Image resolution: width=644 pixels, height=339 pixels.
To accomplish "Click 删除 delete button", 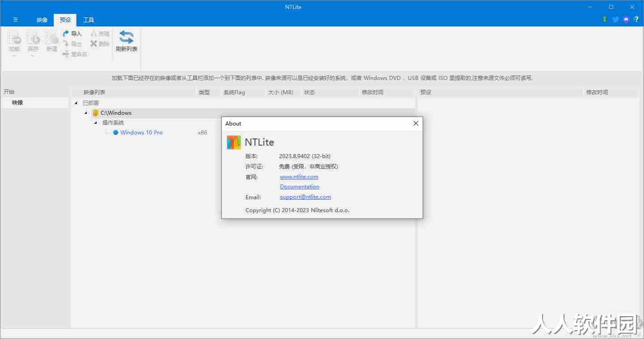I will point(100,44).
